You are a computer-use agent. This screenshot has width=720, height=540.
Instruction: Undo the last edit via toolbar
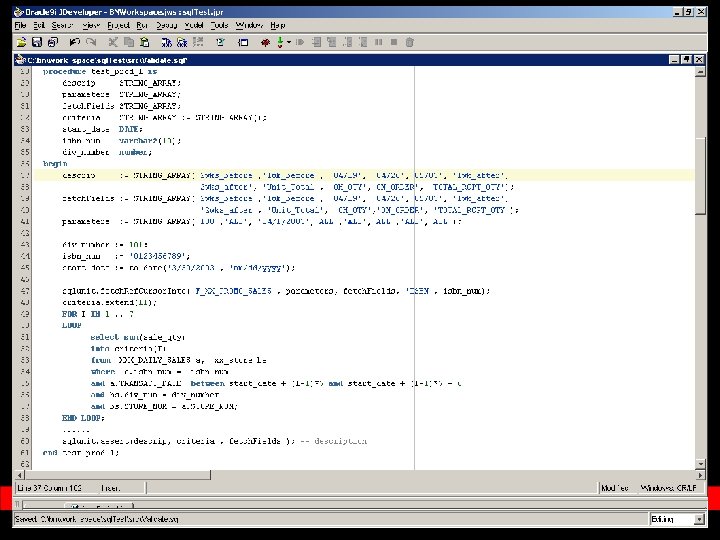tap(74, 42)
